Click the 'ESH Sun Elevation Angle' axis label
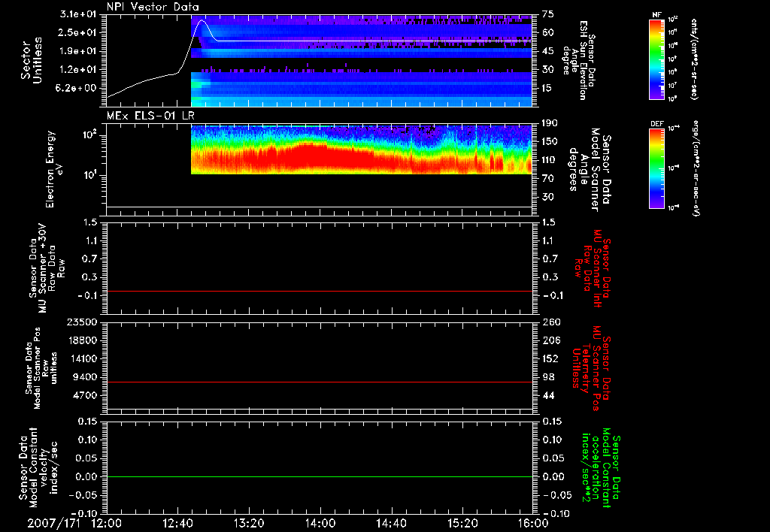 coord(578,60)
